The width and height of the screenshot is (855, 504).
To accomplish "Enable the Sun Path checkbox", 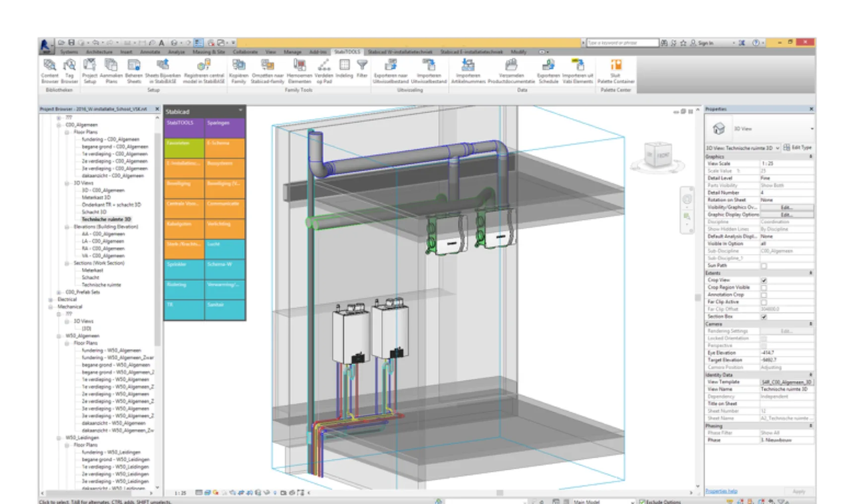I will click(764, 266).
